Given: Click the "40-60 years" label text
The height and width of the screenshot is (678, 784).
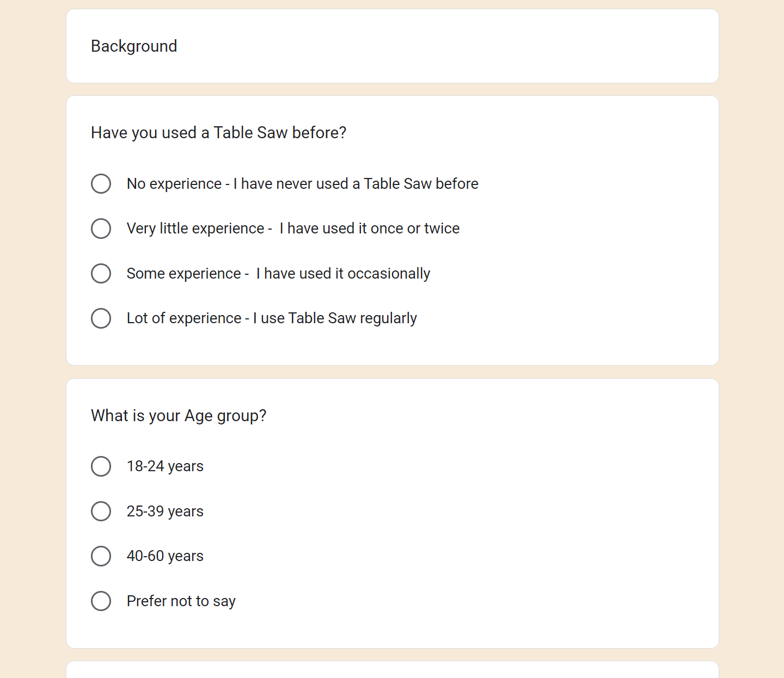Looking at the screenshot, I should coord(165,556).
